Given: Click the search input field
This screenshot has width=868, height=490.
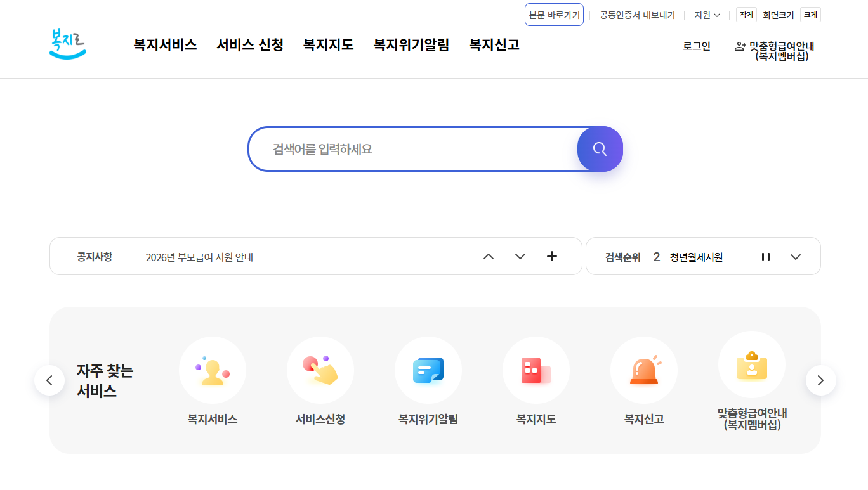Looking at the screenshot, I should click(x=412, y=149).
